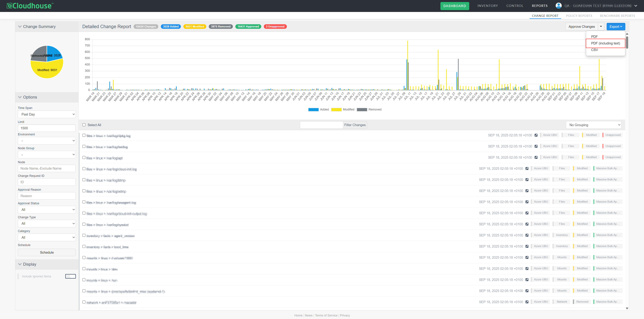Switch to Policy Reports tab

tap(579, 16)
